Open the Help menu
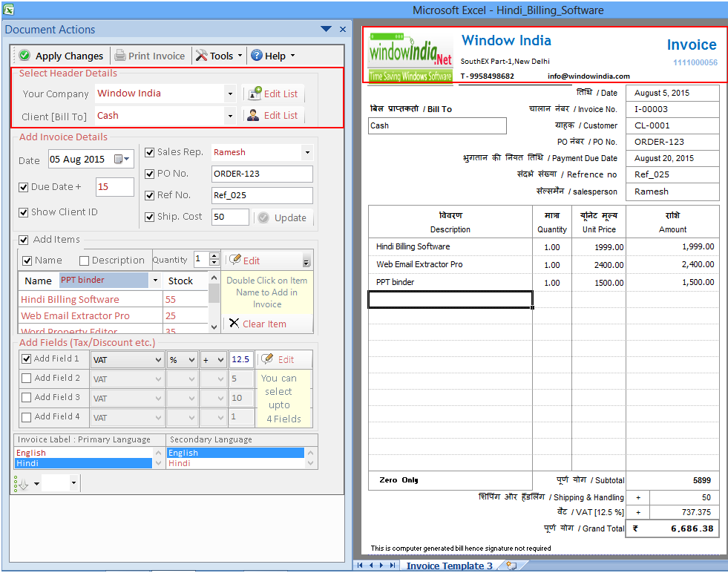Image resolution: width=728 pixels, height=573 pixels. tap(274, 56)
